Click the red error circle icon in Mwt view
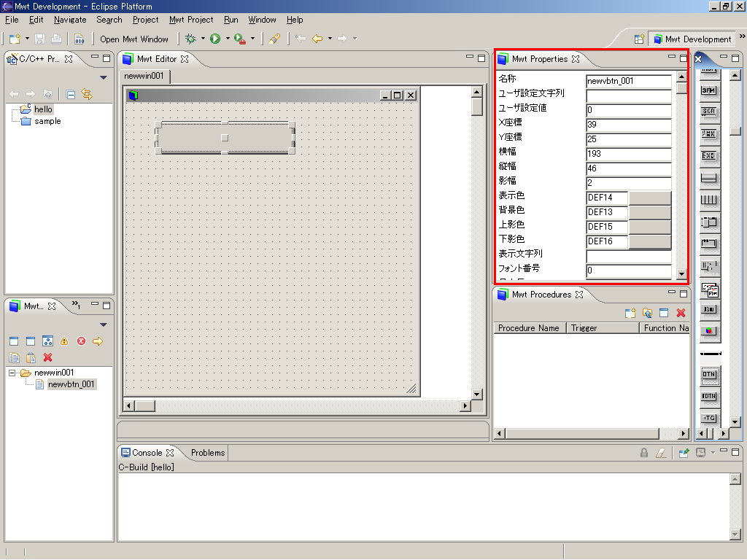 82,341
